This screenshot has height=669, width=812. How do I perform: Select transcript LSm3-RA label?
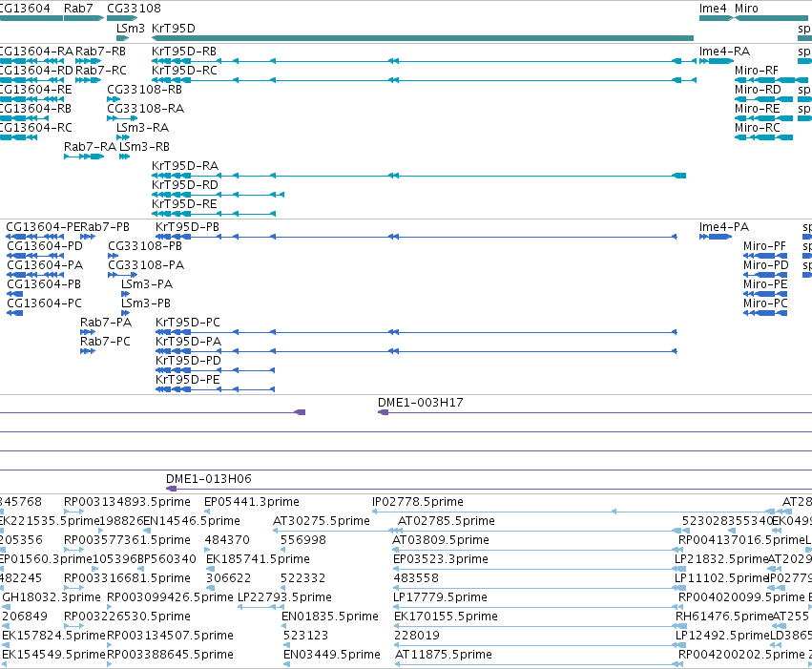[x=142, y=128]
